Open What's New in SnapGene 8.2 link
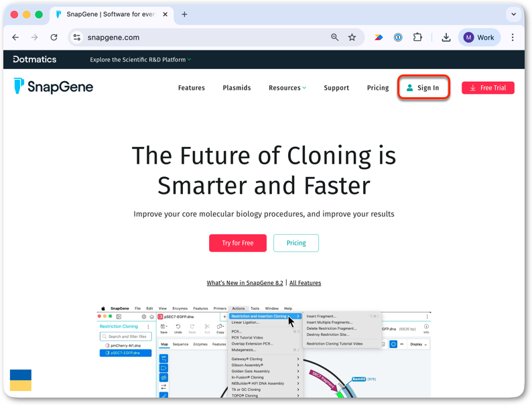This screenshot has width=532, height=405. 245,283
